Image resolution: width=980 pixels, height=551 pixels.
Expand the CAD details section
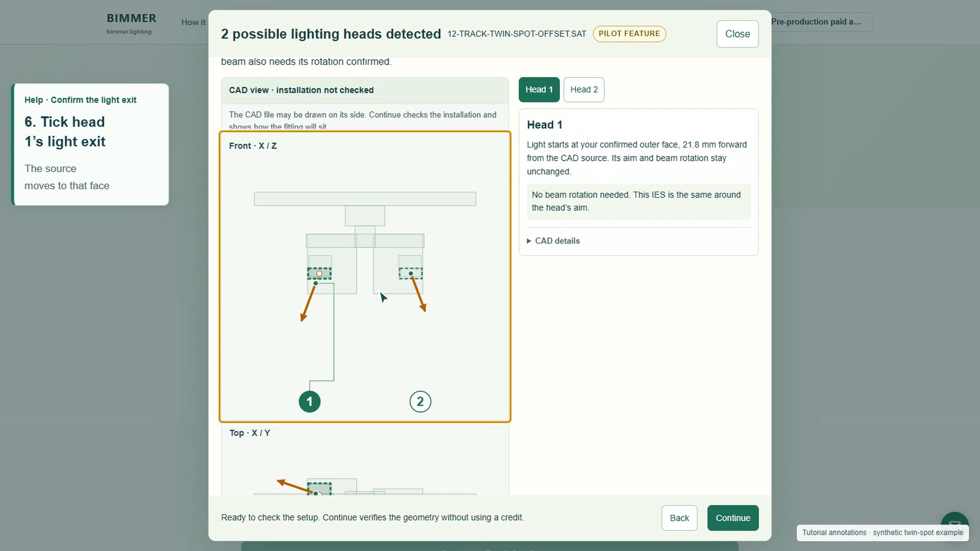553,241
